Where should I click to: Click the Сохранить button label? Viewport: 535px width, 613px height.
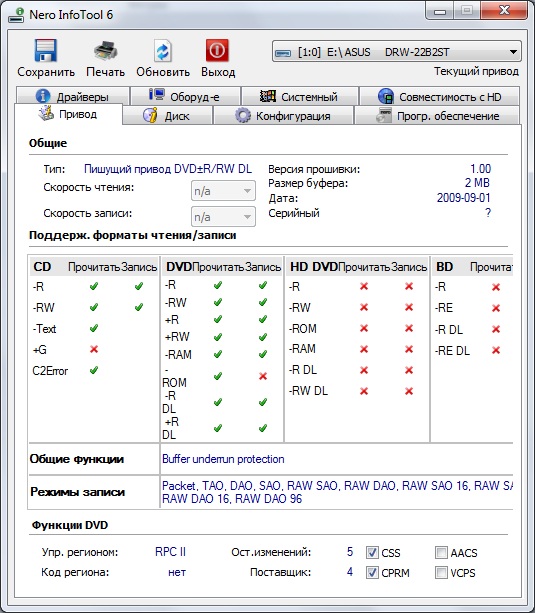click(46, 72)
